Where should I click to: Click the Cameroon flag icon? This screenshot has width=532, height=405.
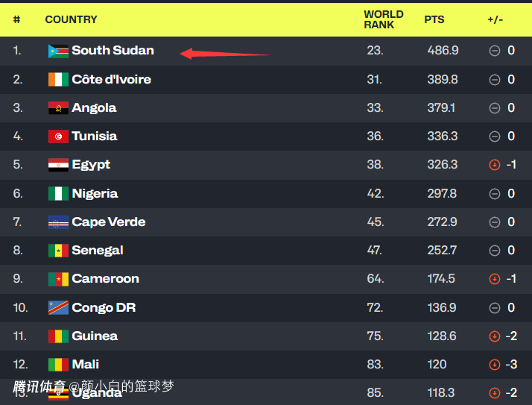pyautogui.click(x=58, y=279)
